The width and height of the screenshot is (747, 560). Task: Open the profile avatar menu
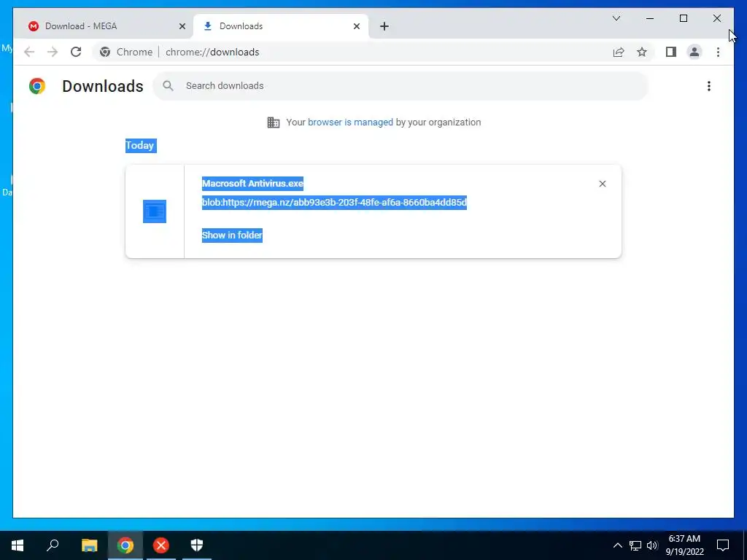(694, 52)
